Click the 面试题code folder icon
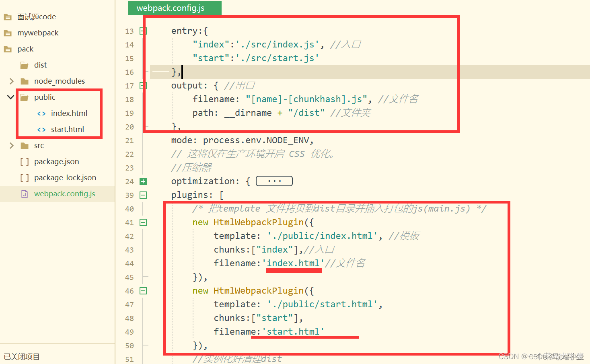This screenshot has width=590, height=364. pyautogui.click(x=8, y=17)
